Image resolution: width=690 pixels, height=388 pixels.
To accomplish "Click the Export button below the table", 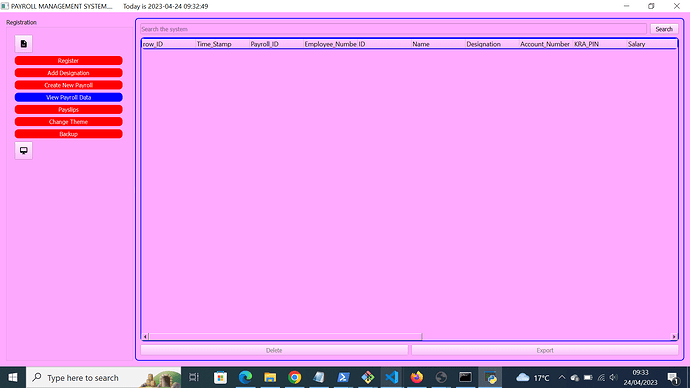I will 545,350.
